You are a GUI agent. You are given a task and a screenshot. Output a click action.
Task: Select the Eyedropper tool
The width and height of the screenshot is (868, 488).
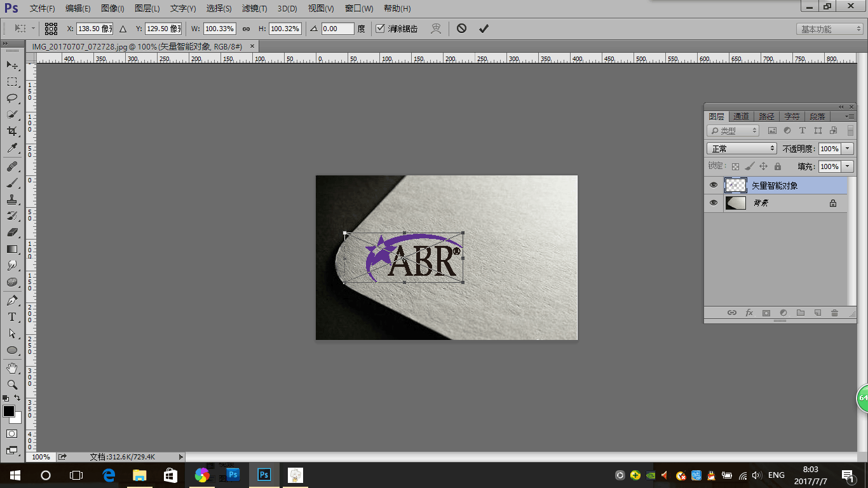(12, 148)
